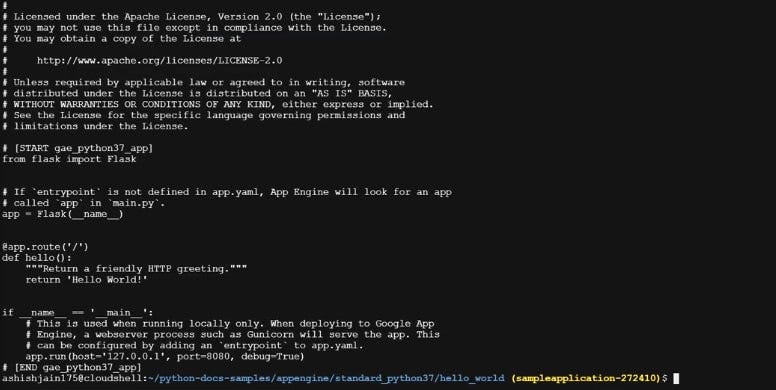Click the 'This is used when running locally' comment
776x390 pixels.
(x=230, y=323)
